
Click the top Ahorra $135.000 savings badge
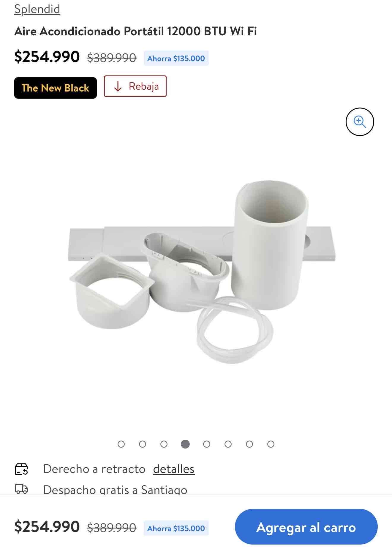[x=176, y=58]
